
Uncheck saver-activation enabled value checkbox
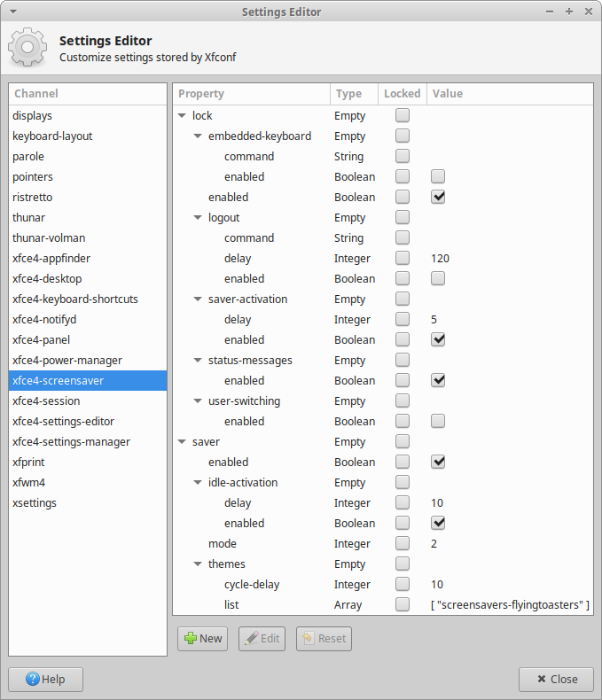click(438, 339)
